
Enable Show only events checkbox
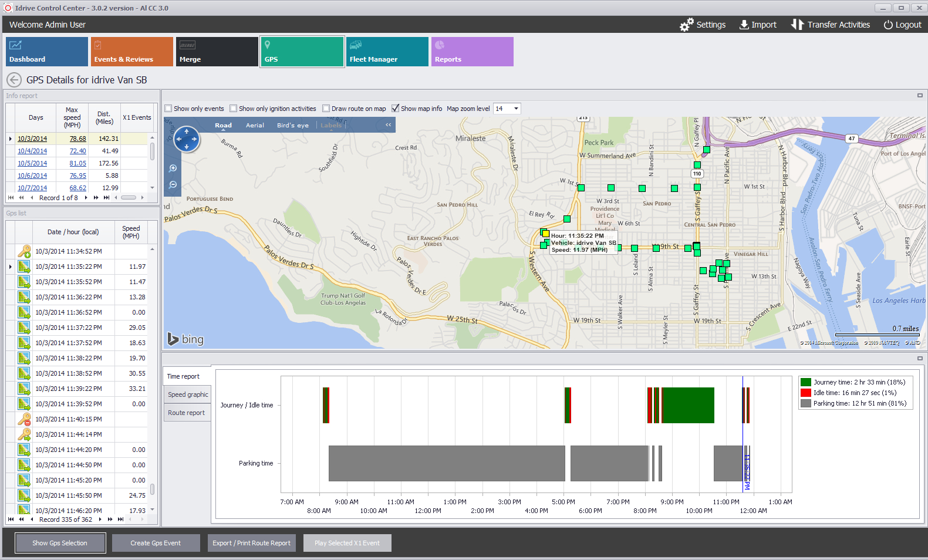click(168, 109)
